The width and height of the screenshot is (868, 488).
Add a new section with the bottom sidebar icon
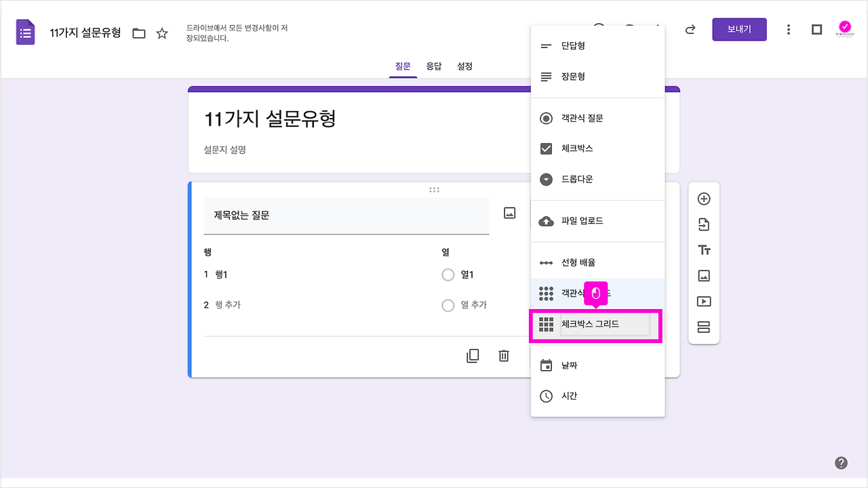pos(704,327)
